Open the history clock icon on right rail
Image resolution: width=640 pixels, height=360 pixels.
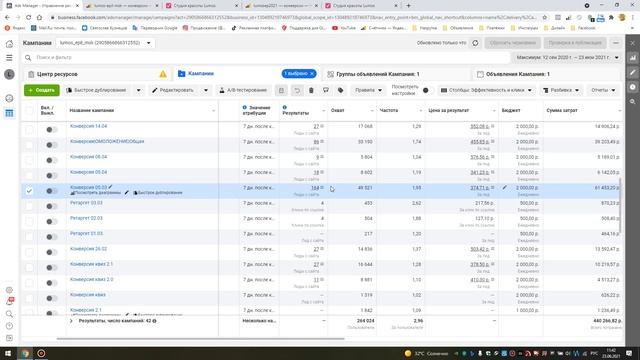(633, 87)
